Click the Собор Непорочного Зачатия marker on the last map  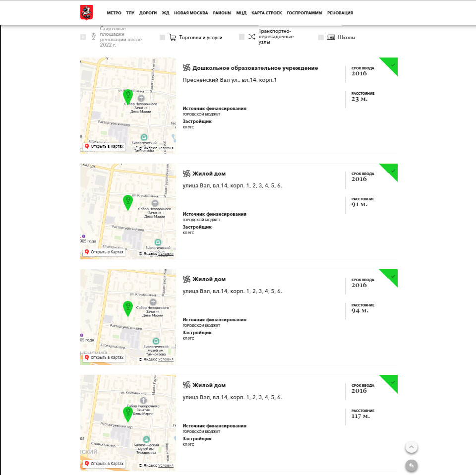coord(143,400)
